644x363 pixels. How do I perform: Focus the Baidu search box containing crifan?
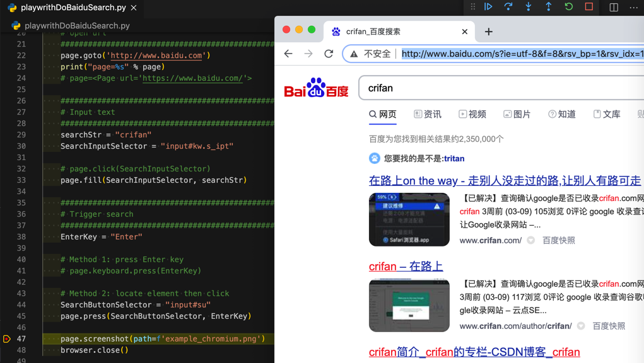coord(501,88)
